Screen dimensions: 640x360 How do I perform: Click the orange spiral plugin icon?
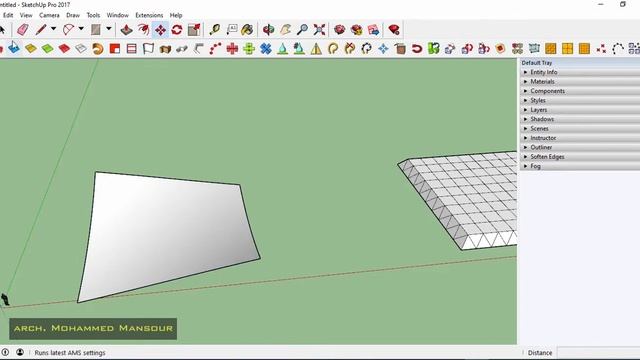tap(98, 49)
